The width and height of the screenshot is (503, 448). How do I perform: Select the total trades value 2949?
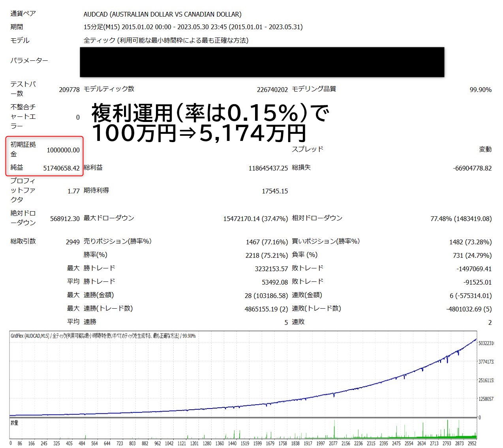pos(73,242)
